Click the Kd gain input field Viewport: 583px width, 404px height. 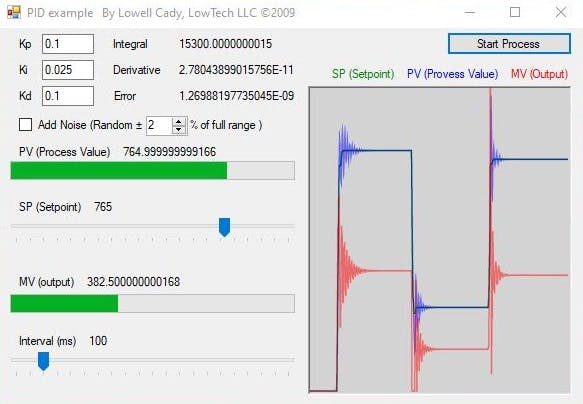68,96
